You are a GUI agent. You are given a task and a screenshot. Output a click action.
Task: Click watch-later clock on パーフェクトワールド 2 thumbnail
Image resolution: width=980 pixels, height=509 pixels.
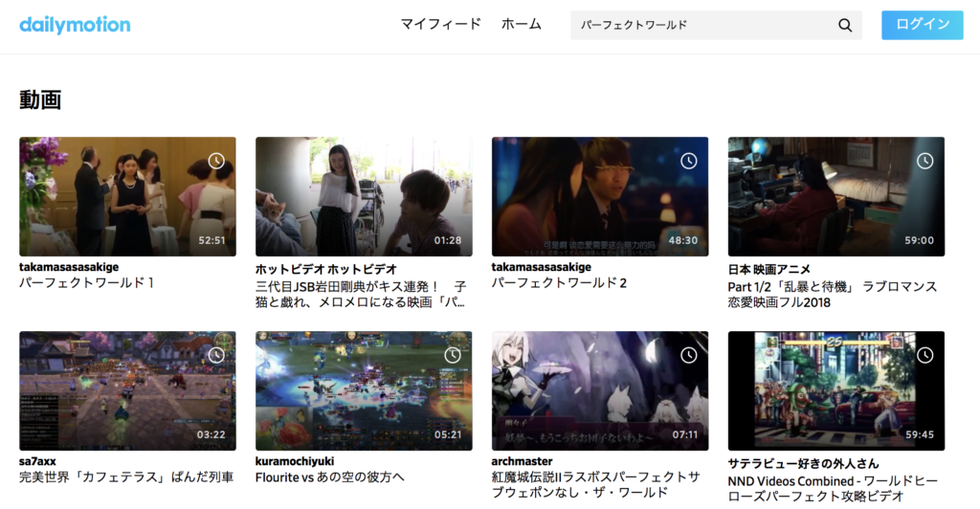click(689, 161)
